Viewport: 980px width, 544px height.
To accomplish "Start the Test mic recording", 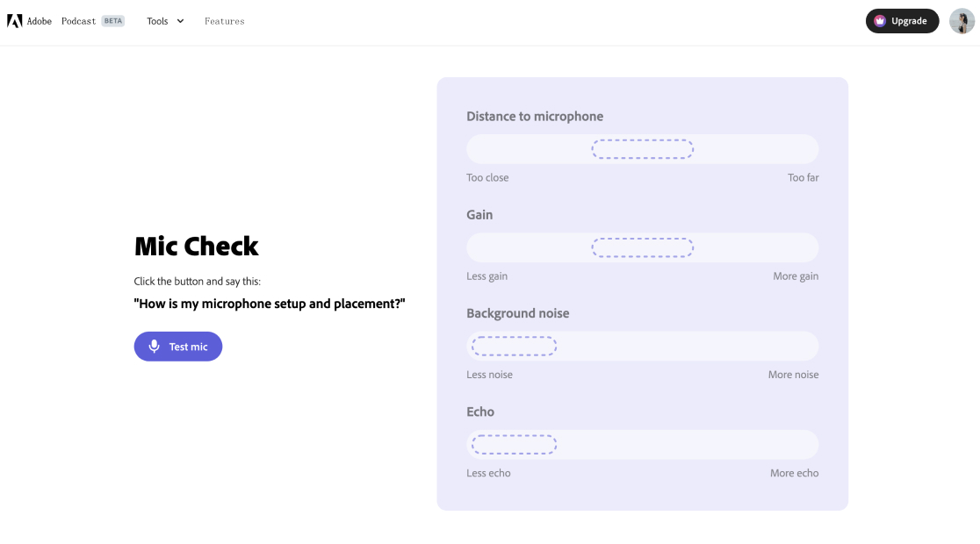I will click(x=178, y=346).
